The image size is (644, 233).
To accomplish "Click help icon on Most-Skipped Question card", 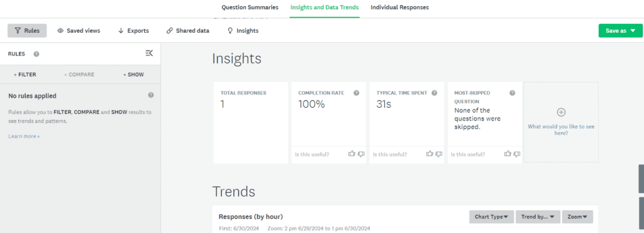I will (x=512, y=93).
